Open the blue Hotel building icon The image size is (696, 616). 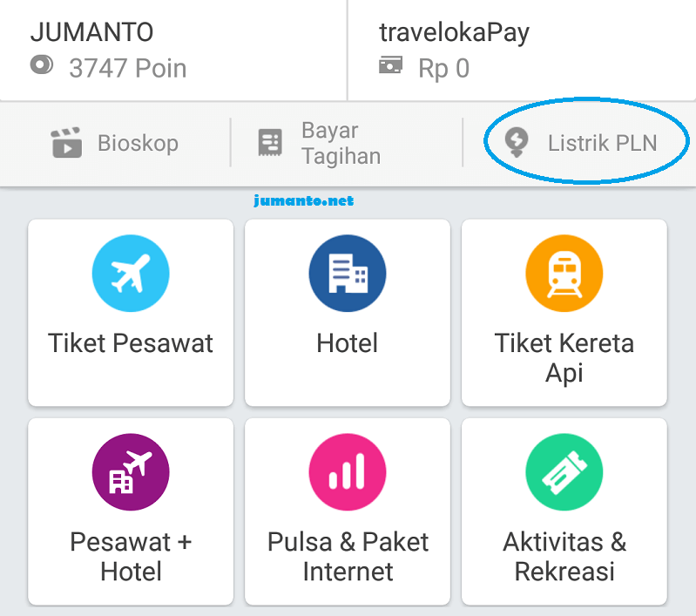pos(348,273)
